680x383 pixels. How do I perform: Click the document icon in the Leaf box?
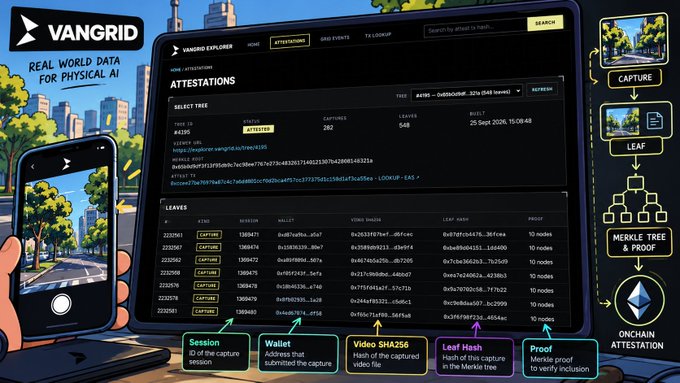[654, 121]
